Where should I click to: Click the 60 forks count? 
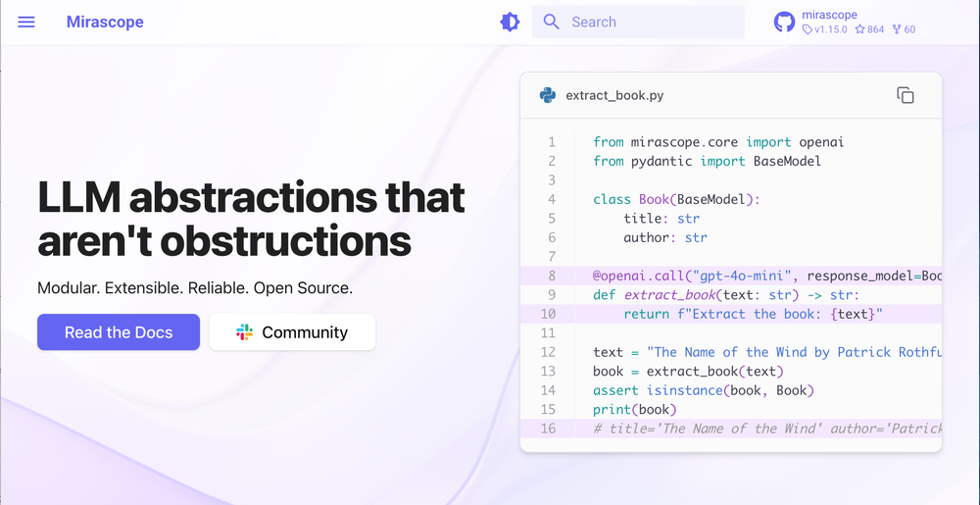click(904, 29)
